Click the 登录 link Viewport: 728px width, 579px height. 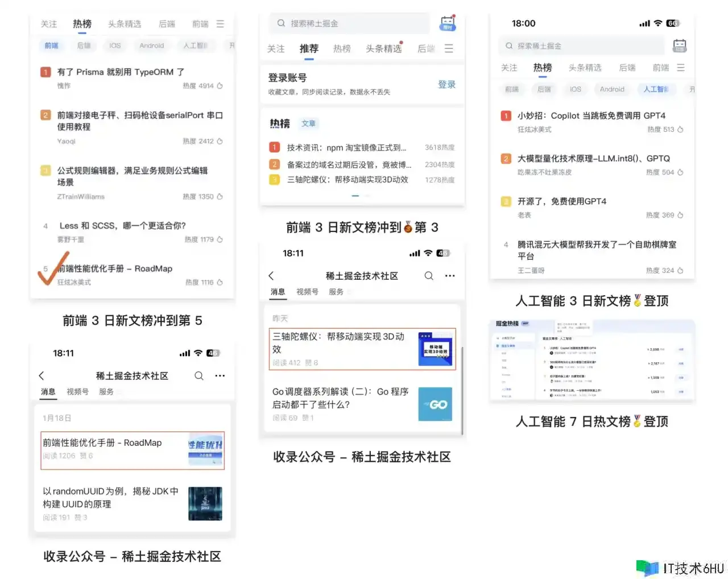[x=446, y=84]
